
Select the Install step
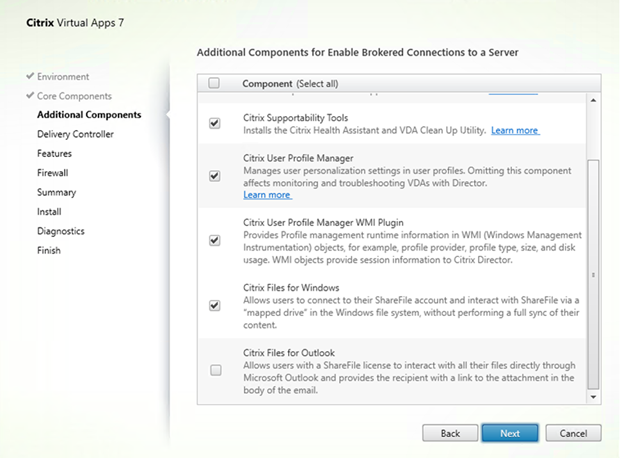[49, 212]
